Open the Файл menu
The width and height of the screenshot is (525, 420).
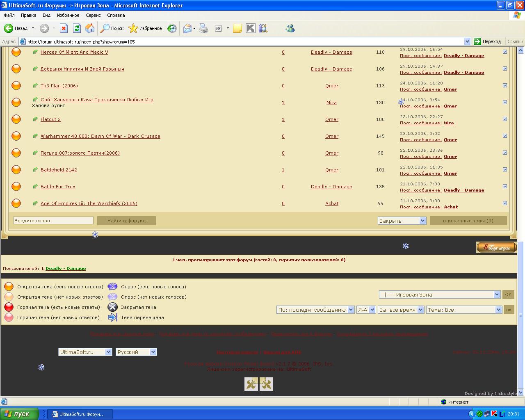(x=9, y=15)
